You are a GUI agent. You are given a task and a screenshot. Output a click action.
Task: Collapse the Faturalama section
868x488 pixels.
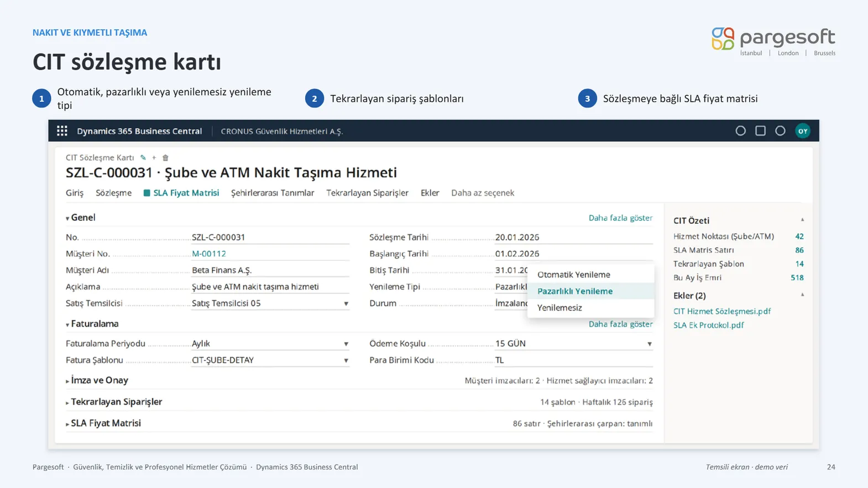[92, 324]
